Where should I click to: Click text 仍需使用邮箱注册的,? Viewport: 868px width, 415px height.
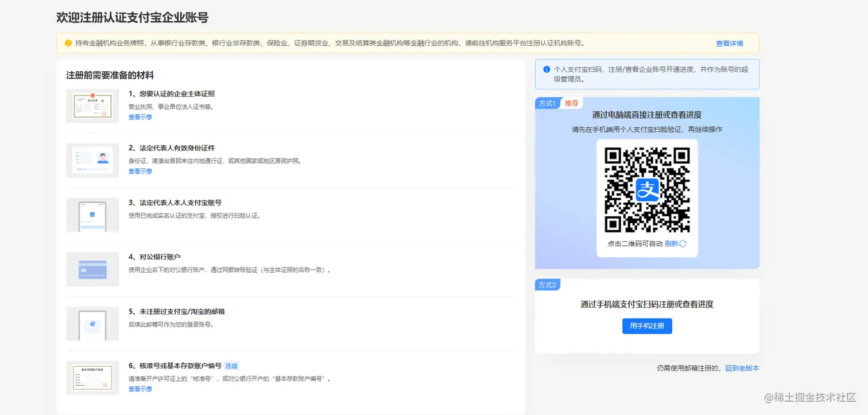click(689, 369)
